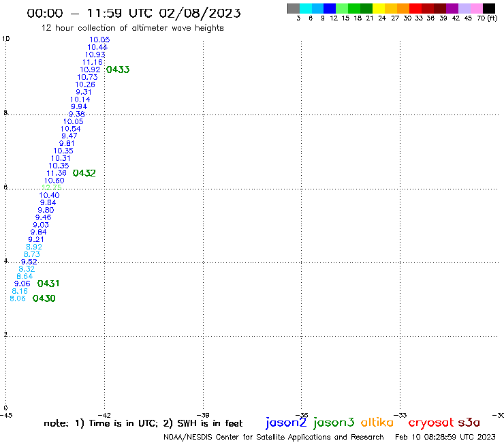Click the Feb 10 08:28:59 UTC timestamp

pyautogui.click(x=445, y=437)
